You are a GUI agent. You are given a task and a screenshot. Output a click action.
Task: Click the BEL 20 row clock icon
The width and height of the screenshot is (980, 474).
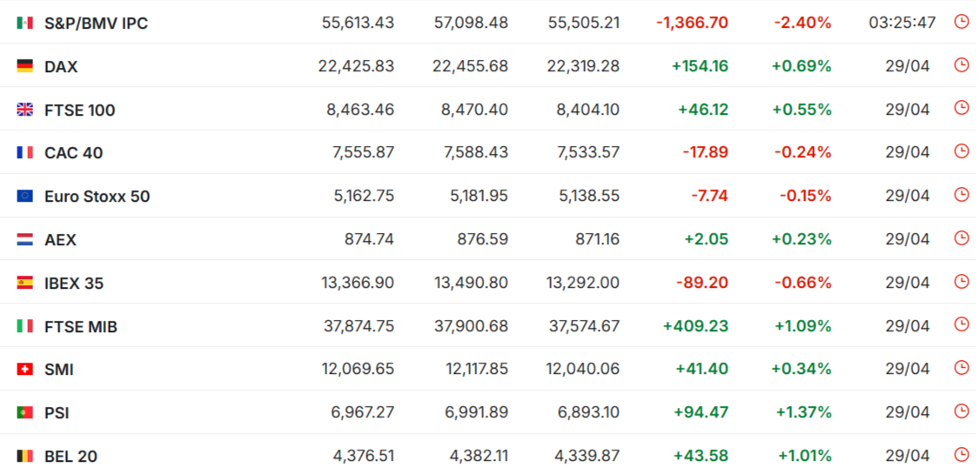click(x=961, y=455)
